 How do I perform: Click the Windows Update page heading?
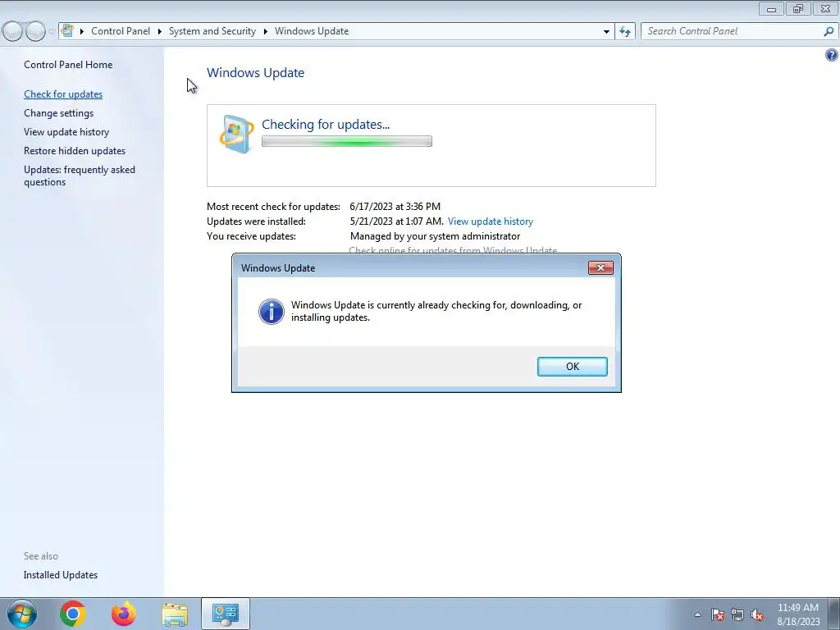coord(256,72)
